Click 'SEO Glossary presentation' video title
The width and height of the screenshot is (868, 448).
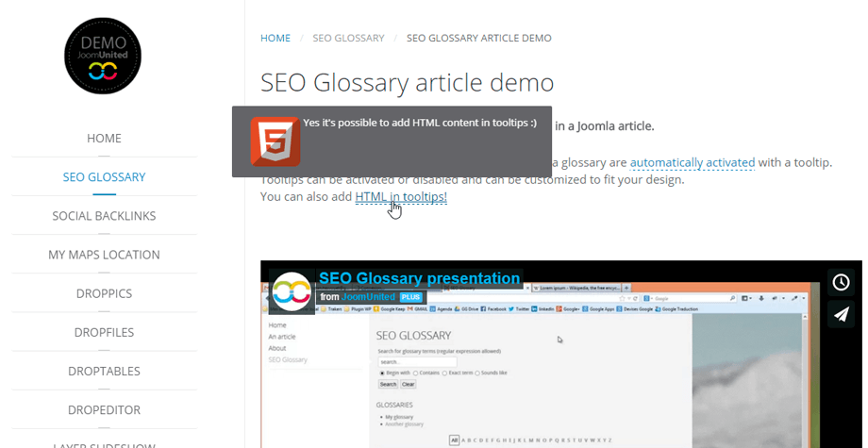coord(420,278)
